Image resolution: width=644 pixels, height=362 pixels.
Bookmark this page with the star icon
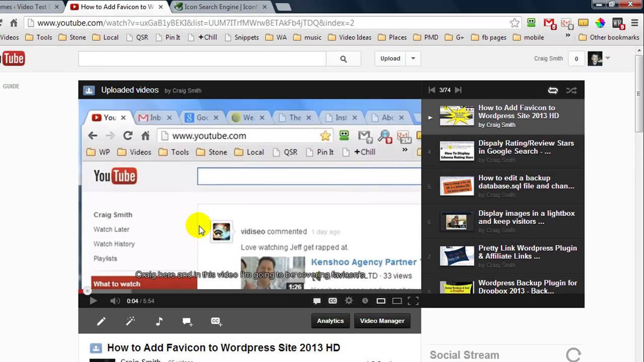[514, 23]
